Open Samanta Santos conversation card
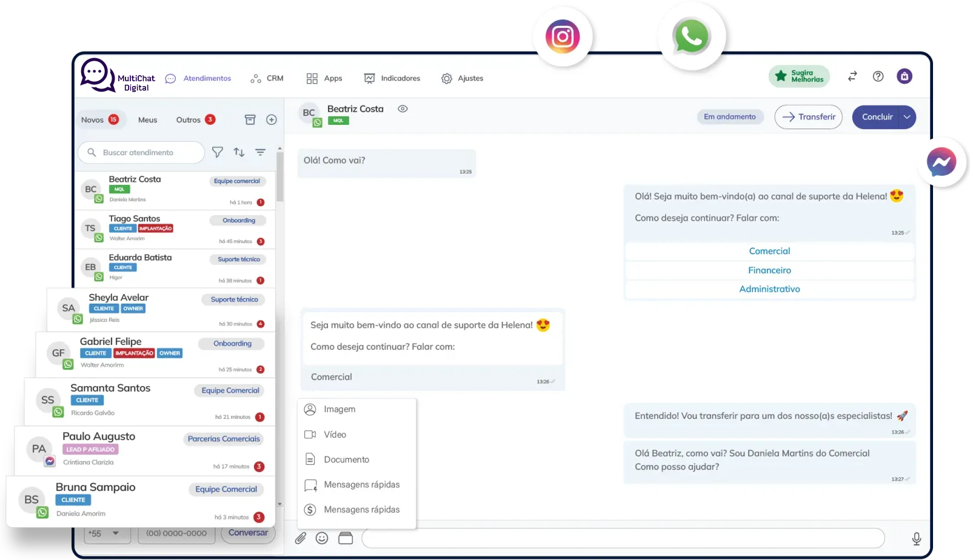This screenshot has width=970, height=560. point(150,402)
